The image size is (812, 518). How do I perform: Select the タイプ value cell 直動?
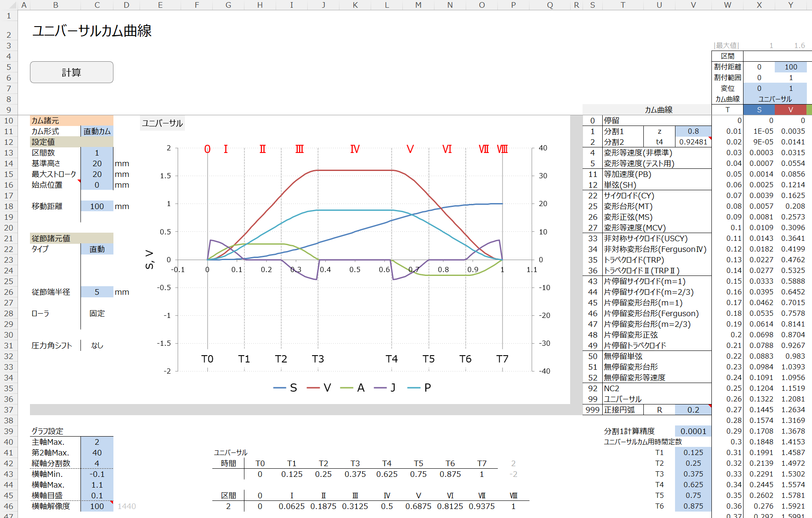[97, 249]
